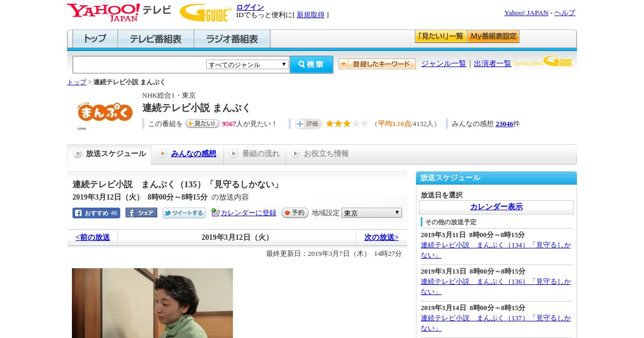Open the 登録したキーワード dropdown

coord(377,64)
